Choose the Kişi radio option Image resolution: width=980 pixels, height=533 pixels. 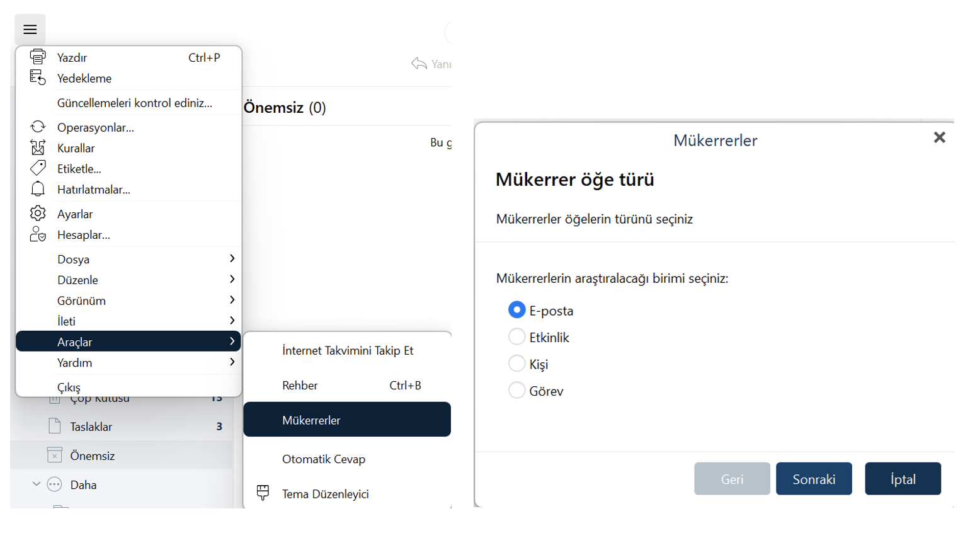pyautogui.click(x=516, y=364)
